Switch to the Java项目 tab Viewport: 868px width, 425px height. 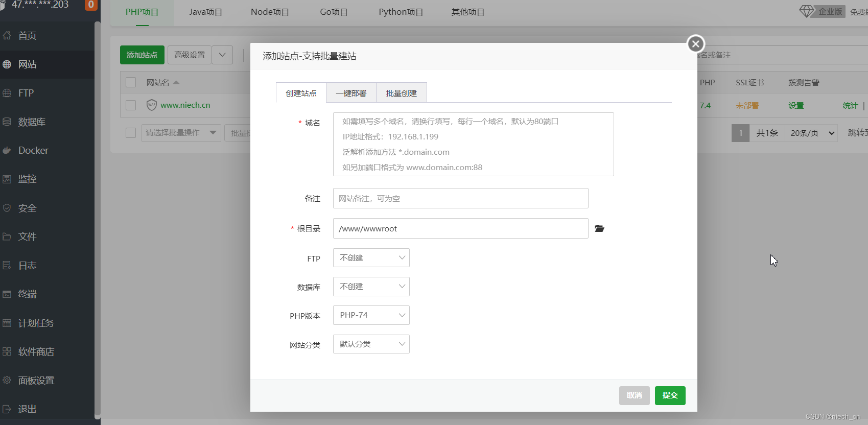(x=206, y=12)
